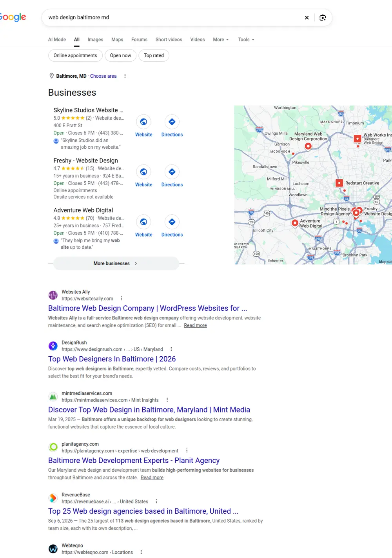Viewport: 392px width, 558px height.
Task: Click the RevenueBase favicon
Action: click(x=53, y=498)
